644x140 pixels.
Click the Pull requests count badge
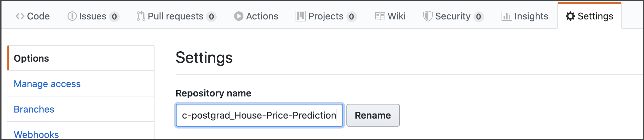pos(211,16)
